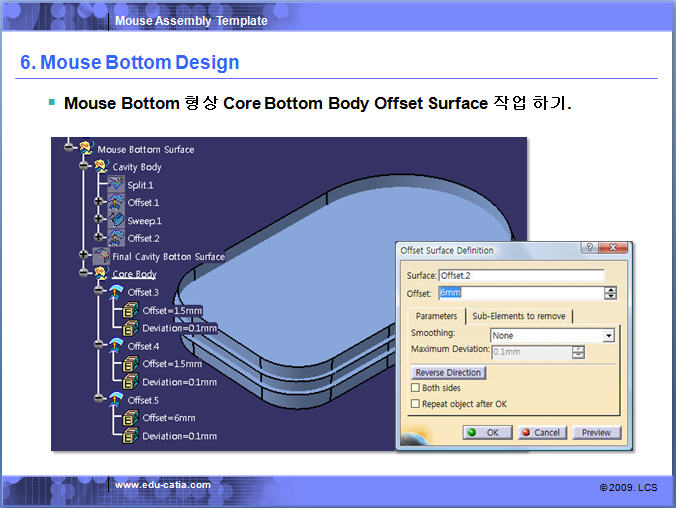
Task: Select Final Cavity Botton Surface icon
Action: 101,256
